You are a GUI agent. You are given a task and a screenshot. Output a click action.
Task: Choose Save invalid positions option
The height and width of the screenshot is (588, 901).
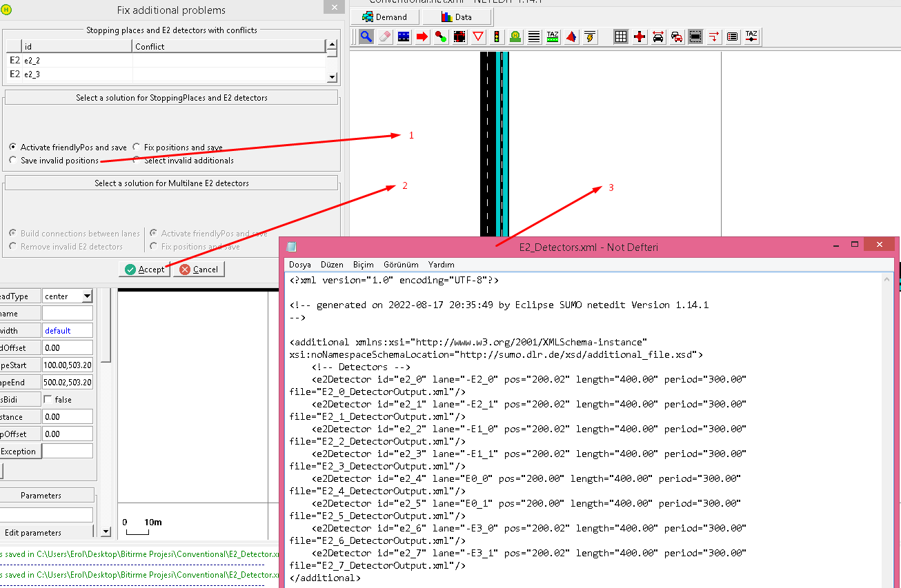[x=53, y=161]
